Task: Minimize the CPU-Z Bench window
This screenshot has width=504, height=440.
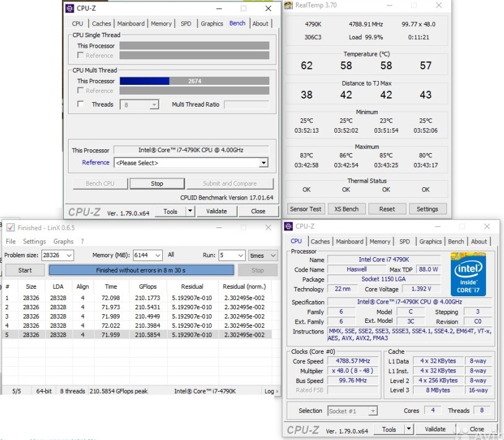Action: 219,9
